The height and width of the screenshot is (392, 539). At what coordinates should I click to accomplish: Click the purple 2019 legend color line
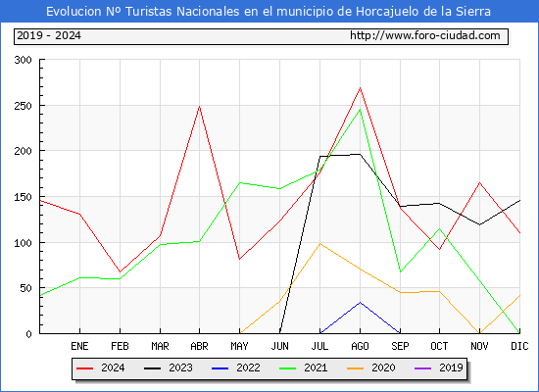pyautogui.click(x=422, y=368)
